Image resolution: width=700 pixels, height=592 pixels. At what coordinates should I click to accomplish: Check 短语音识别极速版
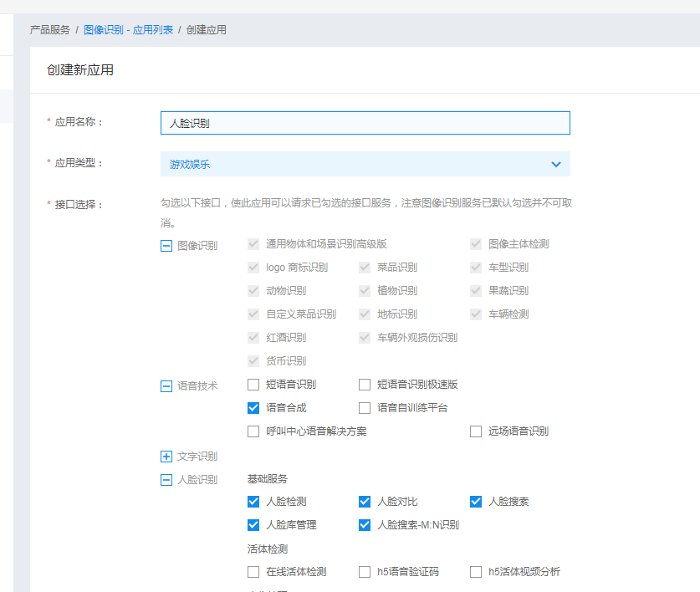point(365,385)
